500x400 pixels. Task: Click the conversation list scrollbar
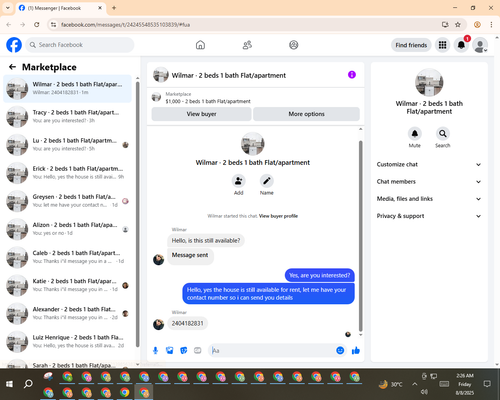137,214
